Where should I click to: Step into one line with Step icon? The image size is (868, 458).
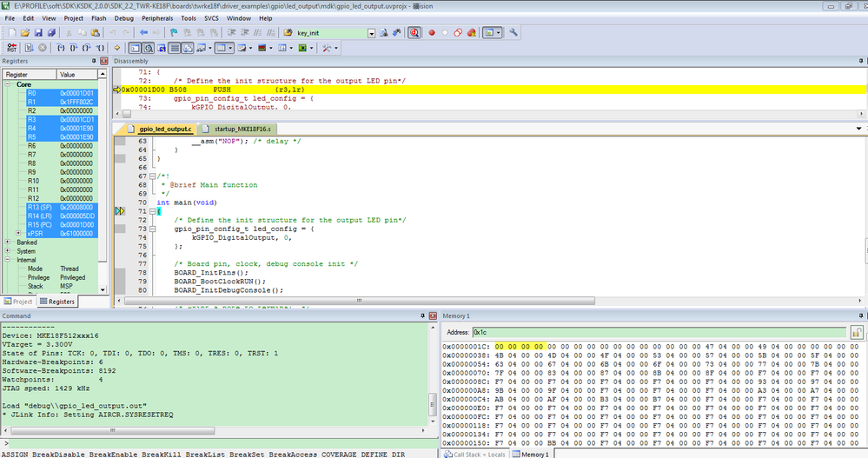click(61, 48)
